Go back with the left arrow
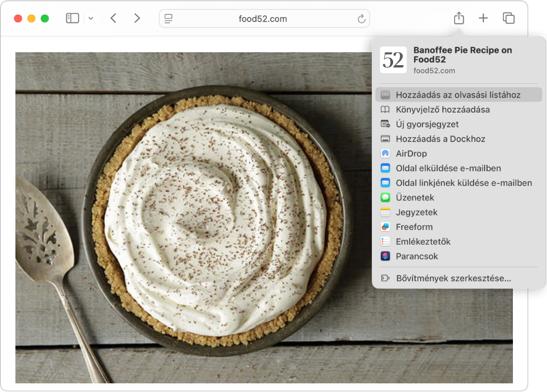The image size is (547, 392). [113, 18]
